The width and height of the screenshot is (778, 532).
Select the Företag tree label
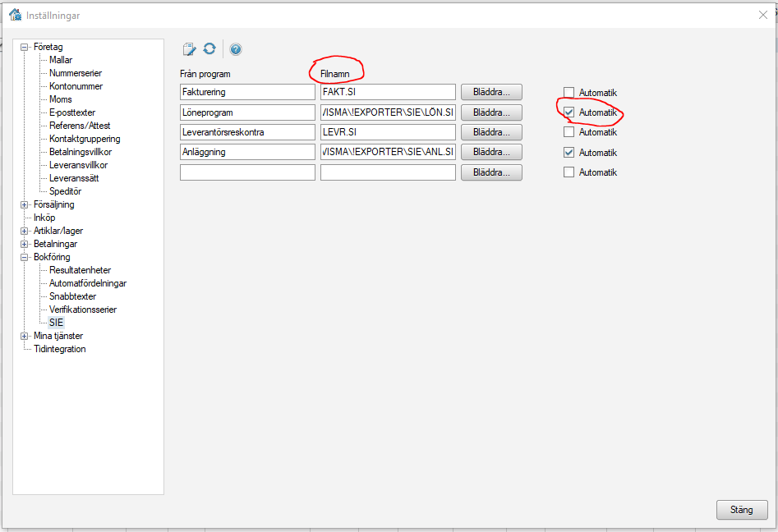(48, 47)
